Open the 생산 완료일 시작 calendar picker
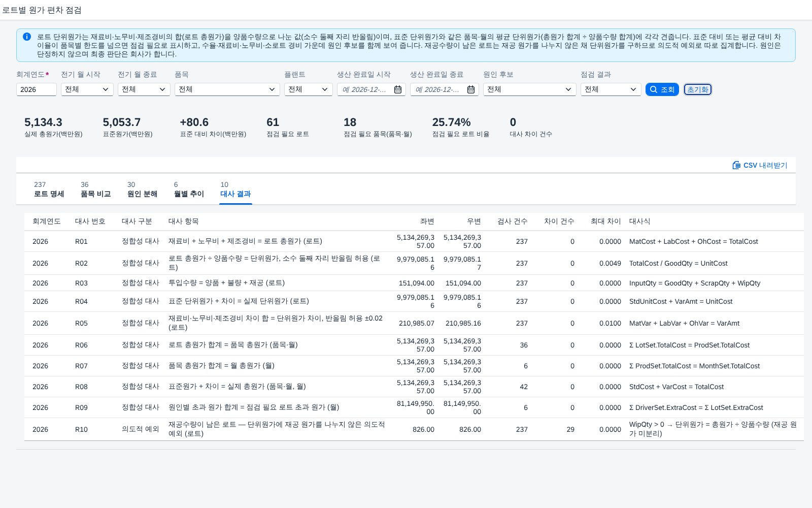 point(398,89)
